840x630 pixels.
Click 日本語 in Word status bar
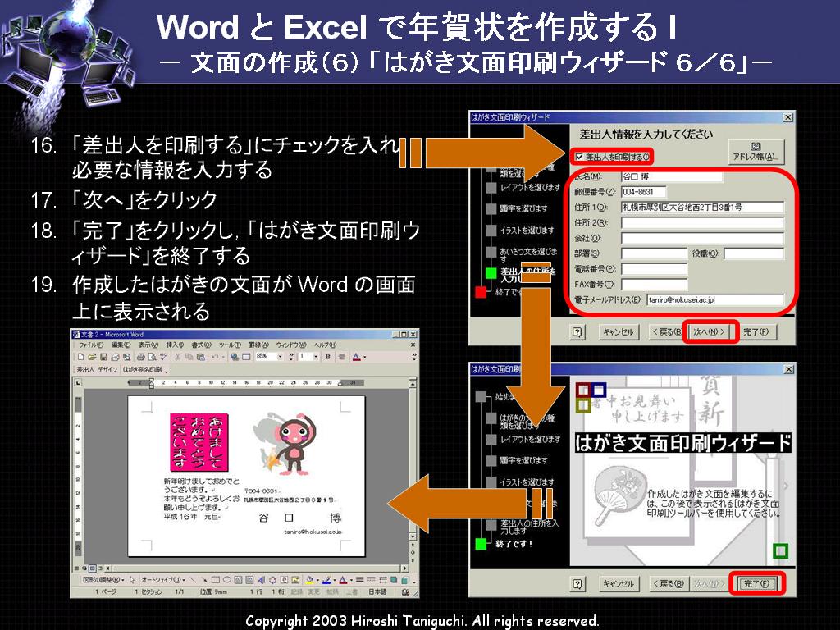(x=377, y=592)
